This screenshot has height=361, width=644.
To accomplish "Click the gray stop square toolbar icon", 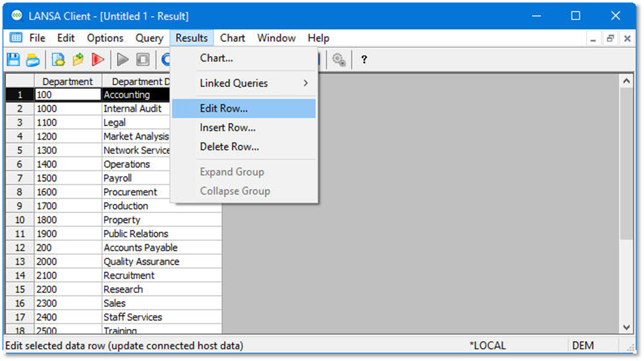I will click(x=143, y=59).
